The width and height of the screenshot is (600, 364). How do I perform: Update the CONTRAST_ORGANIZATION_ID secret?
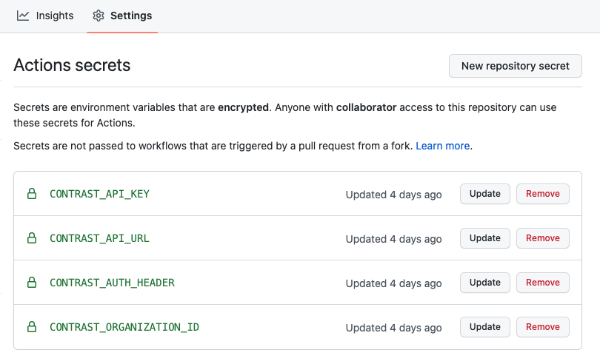(x=485, y=327)
